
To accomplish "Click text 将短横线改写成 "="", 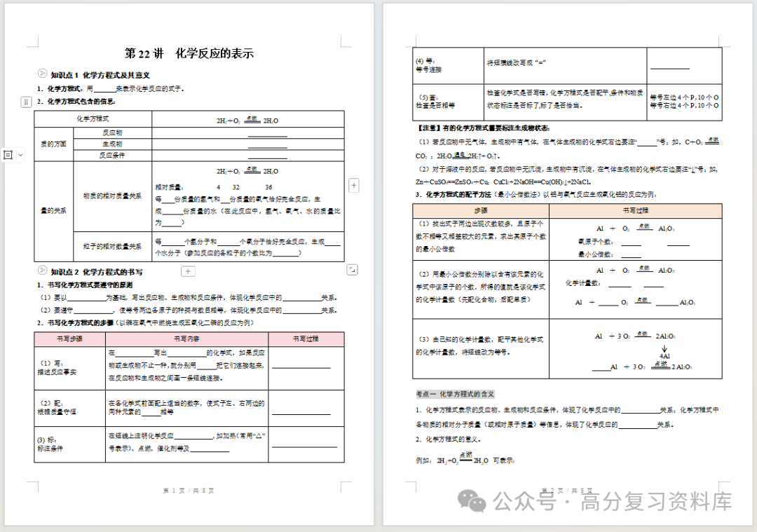I will point(516,63).
